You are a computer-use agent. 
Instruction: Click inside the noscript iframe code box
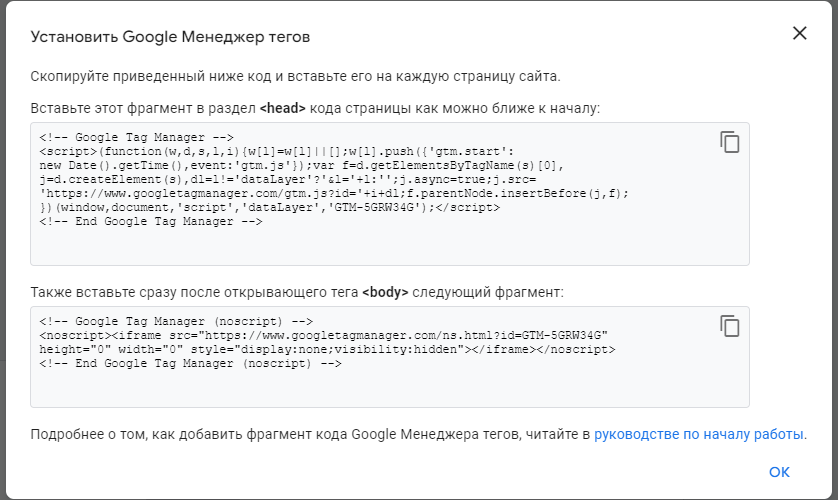coord(390,388)
